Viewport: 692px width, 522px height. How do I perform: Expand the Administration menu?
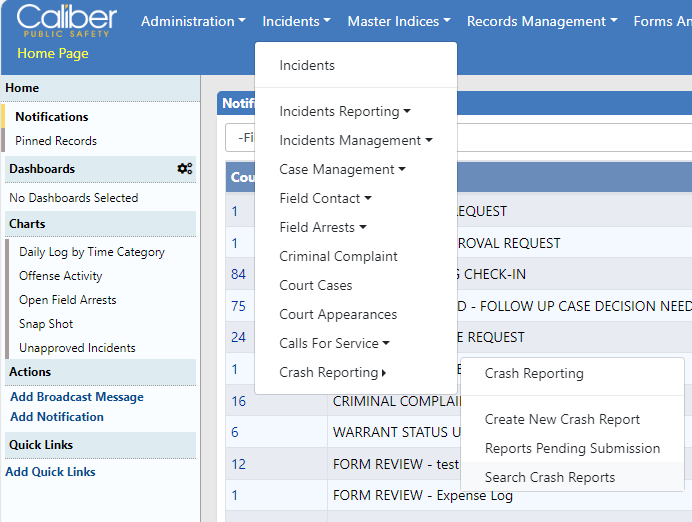tap(193, 21)
